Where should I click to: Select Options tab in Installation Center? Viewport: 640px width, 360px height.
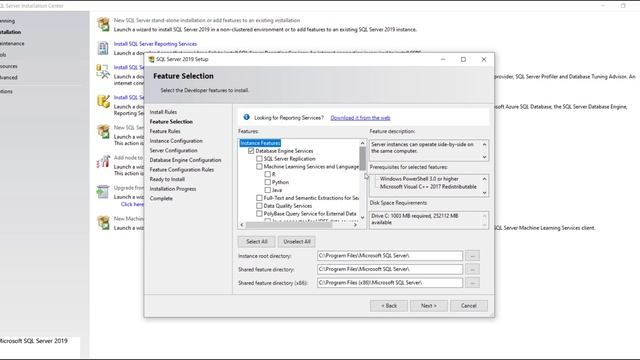[x=6, y=91]
